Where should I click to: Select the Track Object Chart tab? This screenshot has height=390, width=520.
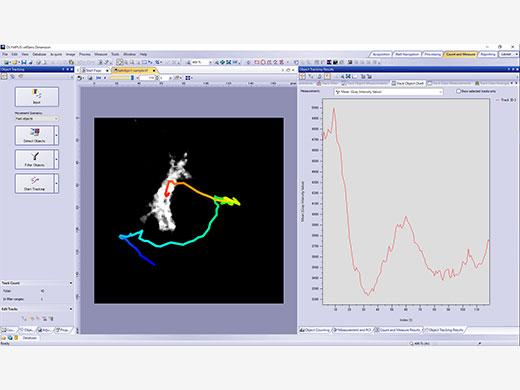pos(408,83)
